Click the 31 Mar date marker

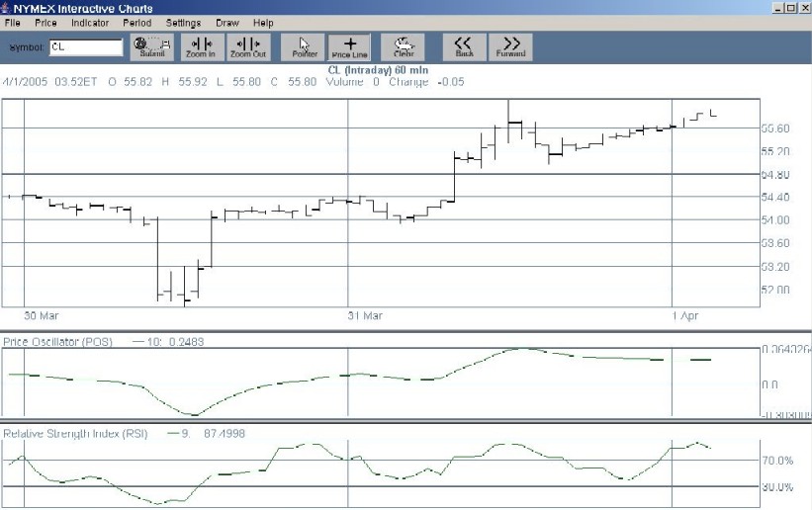[x=366, y=315]
